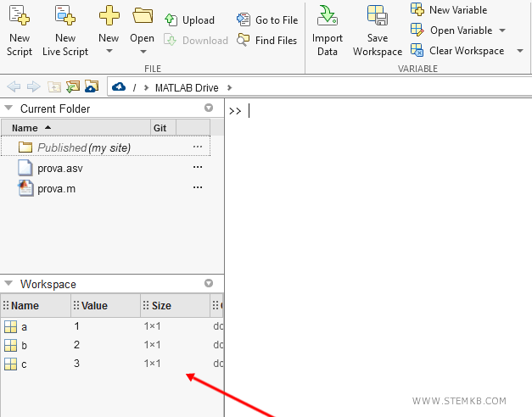Click Find Files in the toolbar
532x417 pixels.
point(267,40)
